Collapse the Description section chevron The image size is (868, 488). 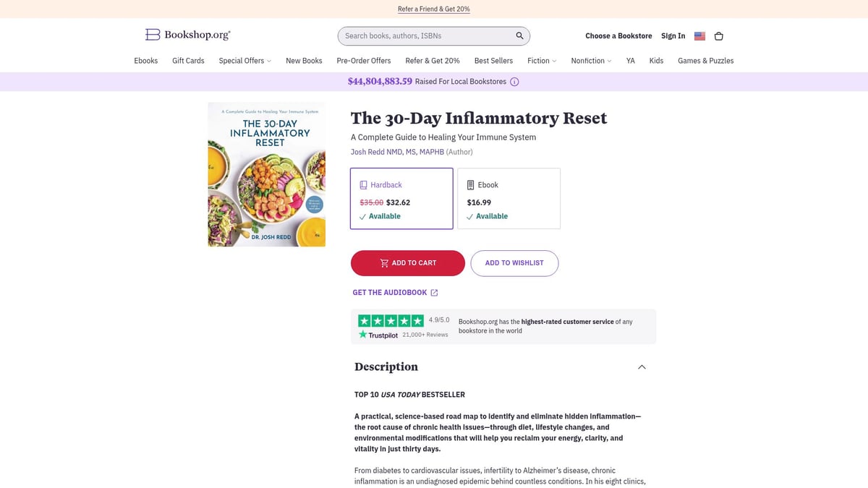[x=642, y=367]
